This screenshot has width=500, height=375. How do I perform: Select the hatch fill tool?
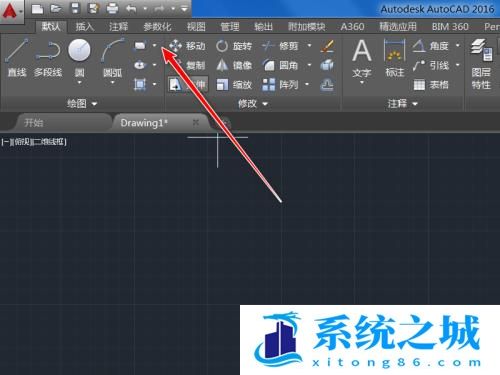[x=140, y=84]
